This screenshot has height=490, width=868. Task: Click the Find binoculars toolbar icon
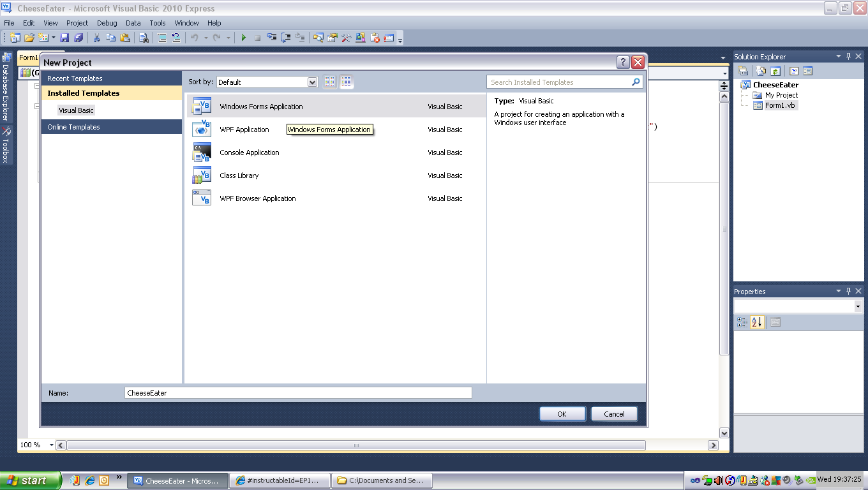point(144,38)
